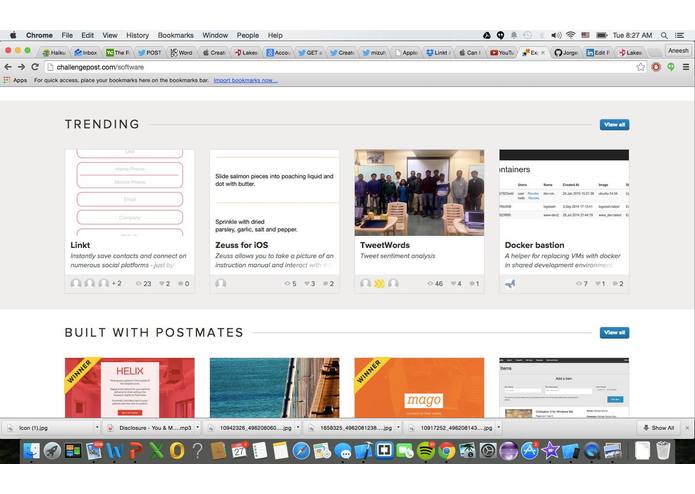Switch to the LinkedIn Edit tab

(x=598, y=52)
